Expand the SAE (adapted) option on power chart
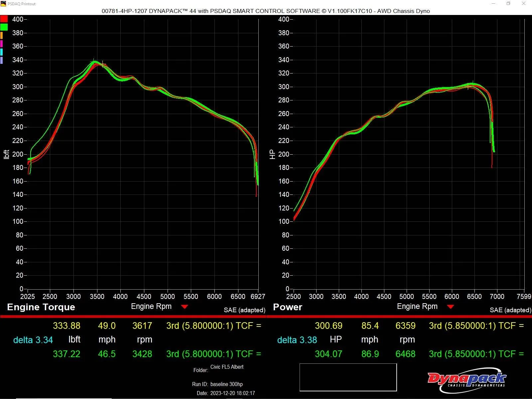 (510, 310)
